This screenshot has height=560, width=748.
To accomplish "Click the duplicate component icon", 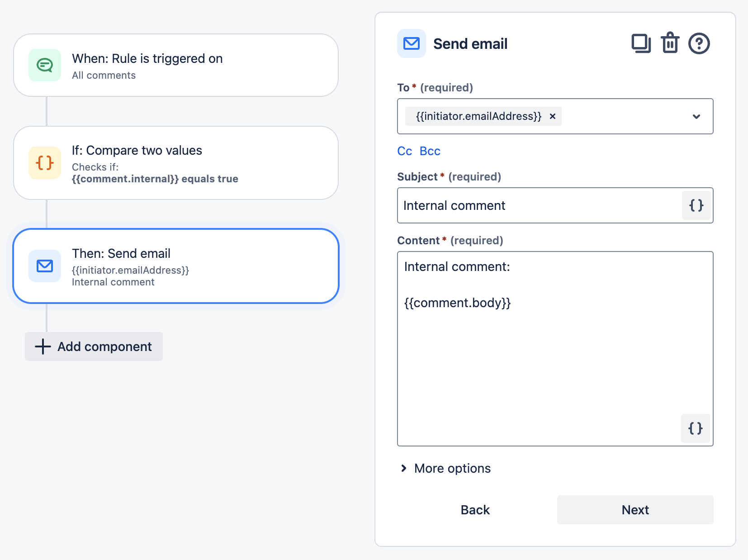I will click(641, 44).
